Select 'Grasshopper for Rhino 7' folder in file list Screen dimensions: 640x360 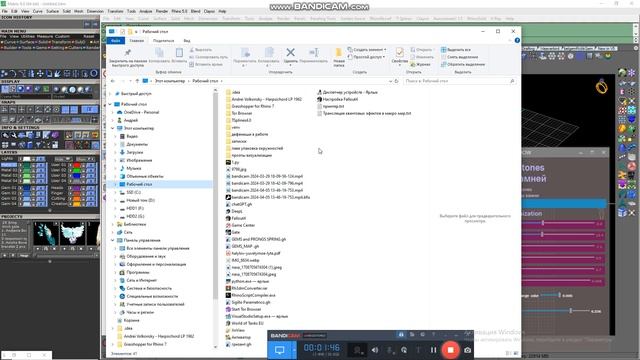[x=250, y=106]
